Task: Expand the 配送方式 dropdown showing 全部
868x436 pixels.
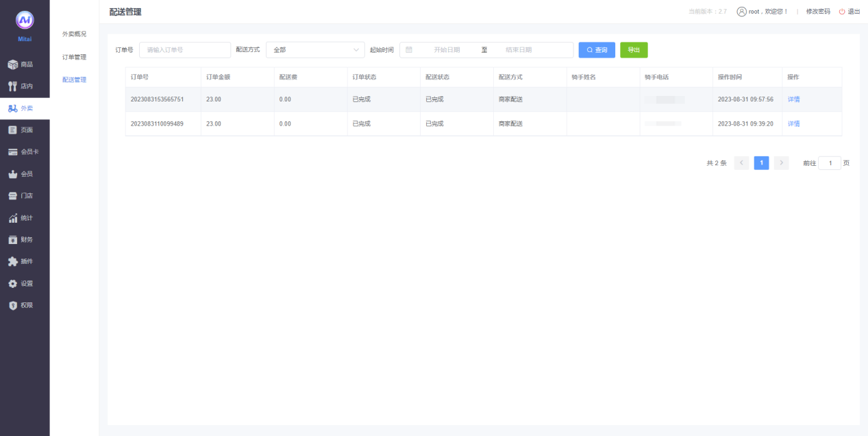Action: (315, 50)
